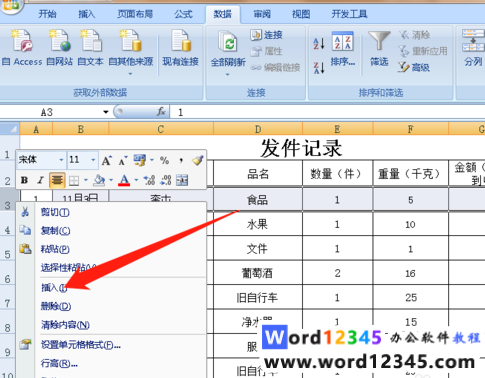Import data from website (自网站)
Screen dimensions: 485x378
pyautogui.click(x=60, y=48)
